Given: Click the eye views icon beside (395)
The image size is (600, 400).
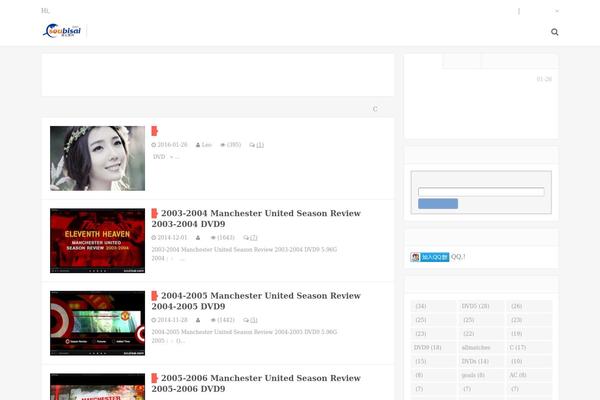Looking at the screenshot, I should [x=223, y=145].
